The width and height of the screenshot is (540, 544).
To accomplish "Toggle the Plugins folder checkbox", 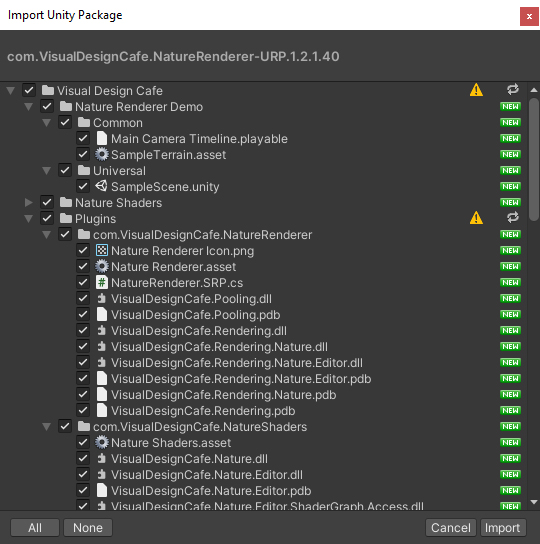I will [47, 218].
